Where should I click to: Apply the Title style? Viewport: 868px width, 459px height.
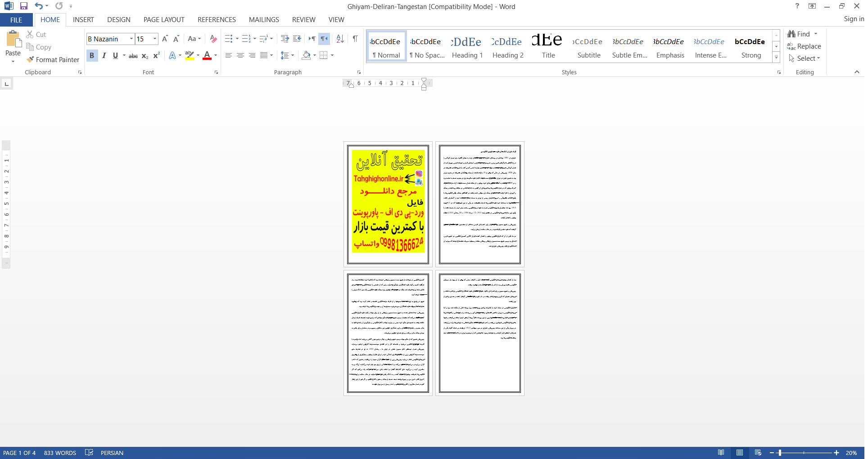548,46
